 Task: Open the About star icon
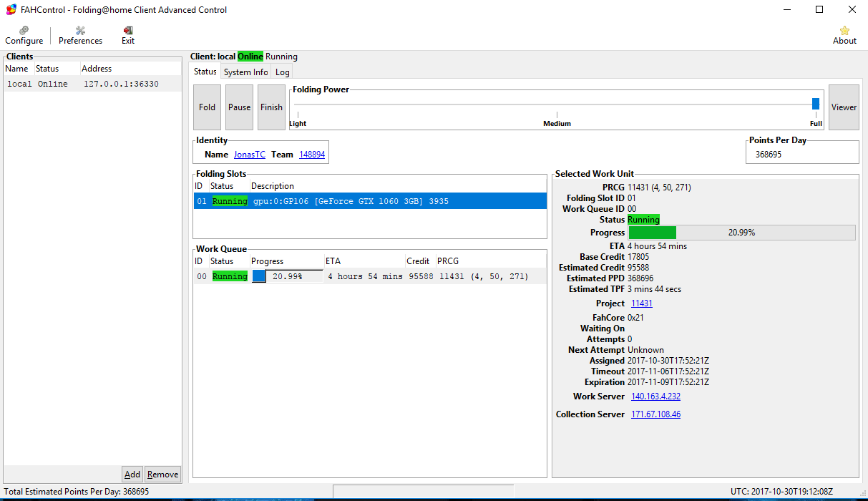[x=844, y=31]
